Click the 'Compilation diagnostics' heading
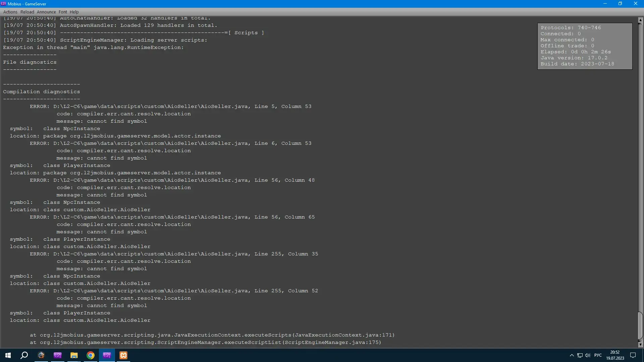Image resolution: width=644 pixels, height=362 pixels. (x=42, y=92)
